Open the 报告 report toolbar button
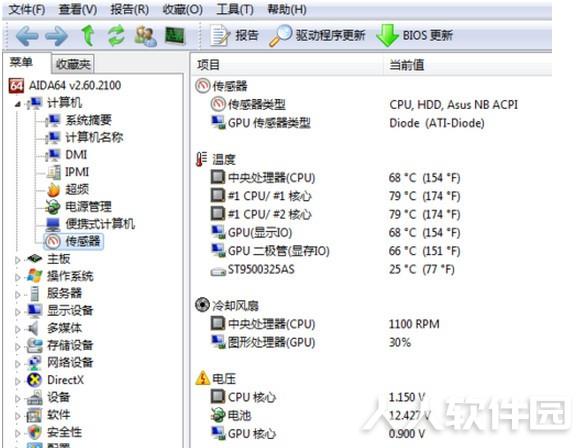 tap(234, 36)
